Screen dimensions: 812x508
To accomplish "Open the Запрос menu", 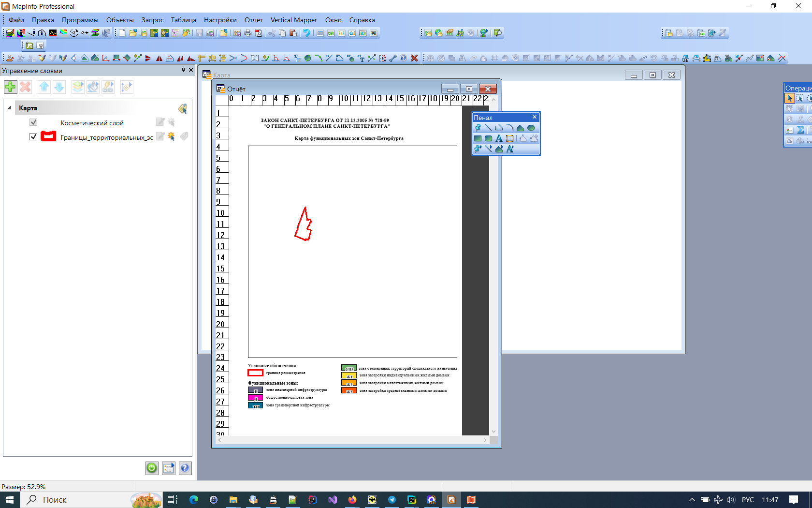I will (152, 20).
